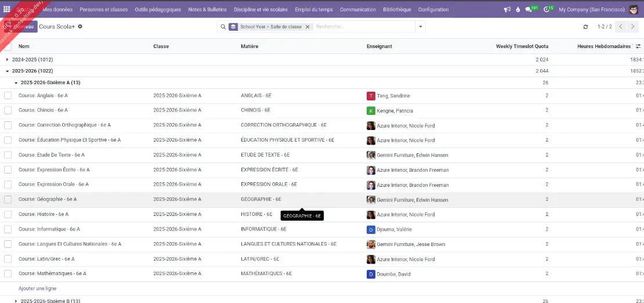Open the Emploi du temps menu
This screenshot has height=303, width=644.
[x=313, y=9]
